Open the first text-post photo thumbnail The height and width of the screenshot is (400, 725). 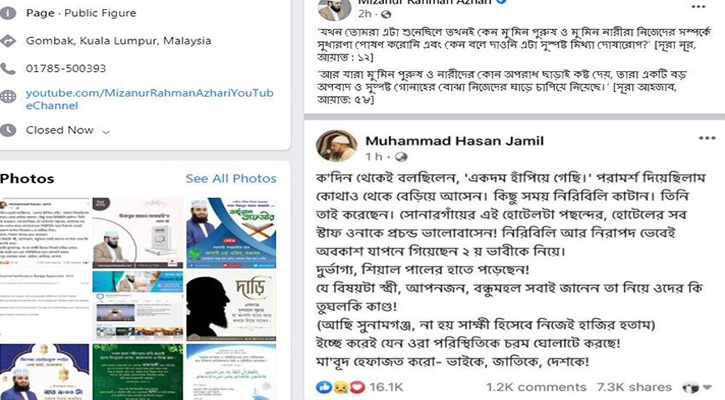[x=45, y=233]
